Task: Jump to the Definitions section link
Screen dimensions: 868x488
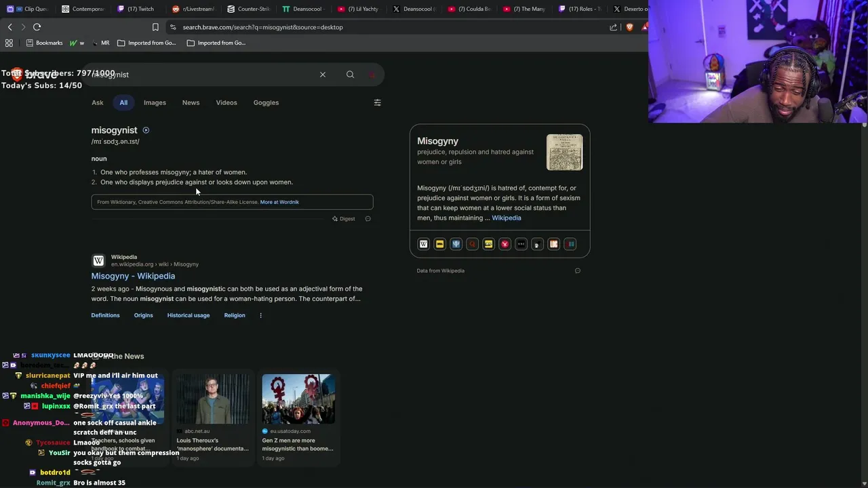Action: pos(105,315)
